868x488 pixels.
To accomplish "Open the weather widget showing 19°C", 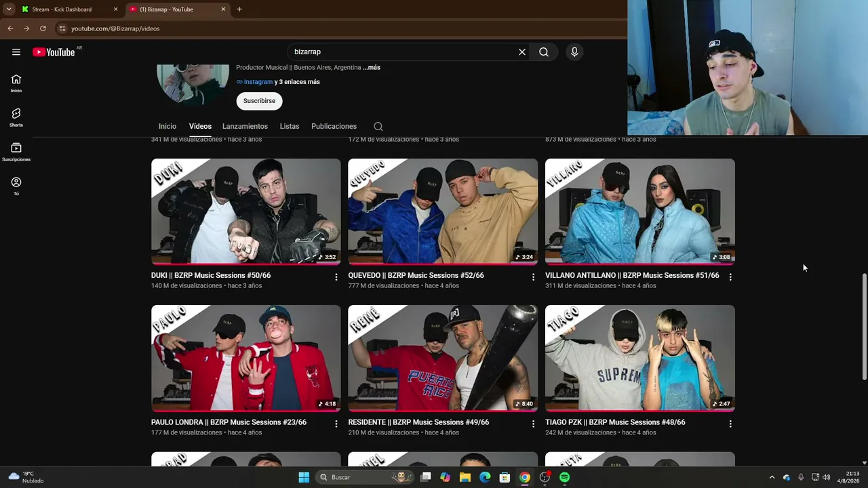I will click(26, 477).
